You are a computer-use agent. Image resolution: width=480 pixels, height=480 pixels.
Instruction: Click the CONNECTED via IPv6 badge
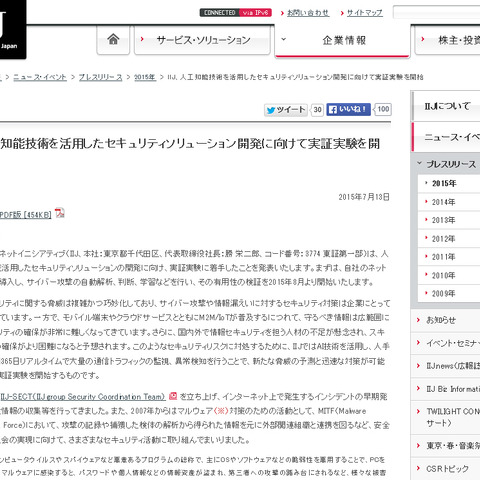[236, 13]
